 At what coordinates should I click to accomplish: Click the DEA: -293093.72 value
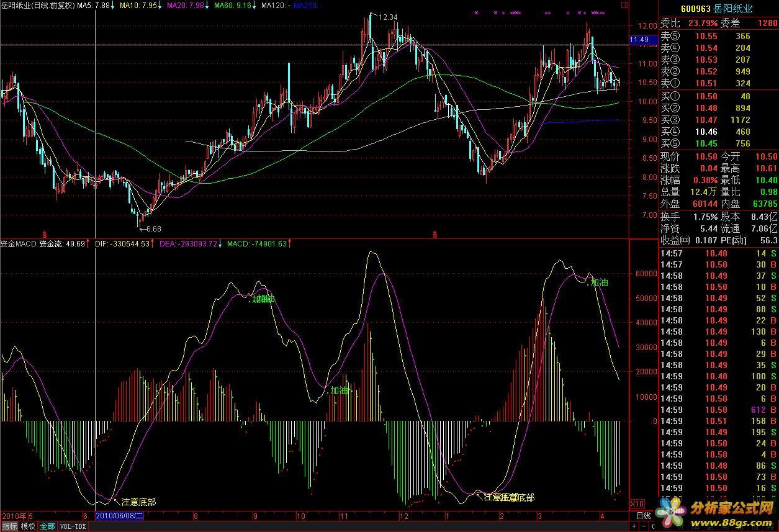pos(188,244)
